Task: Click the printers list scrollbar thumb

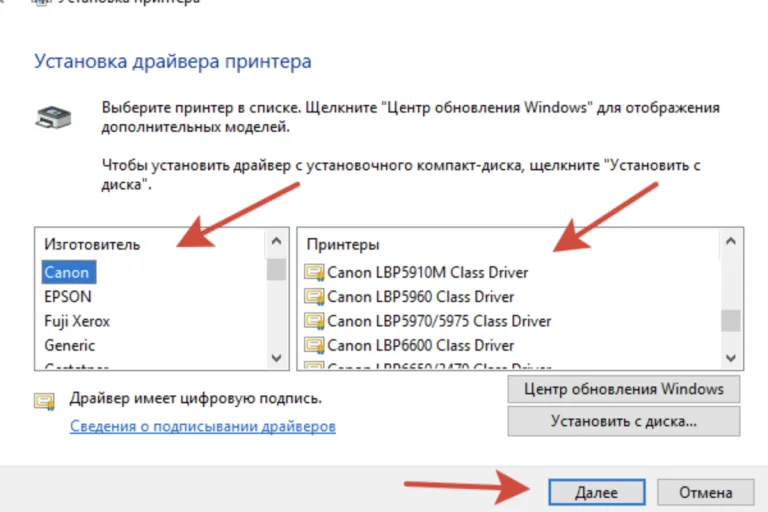Action: pyautogui.click(x=731, y=321)
